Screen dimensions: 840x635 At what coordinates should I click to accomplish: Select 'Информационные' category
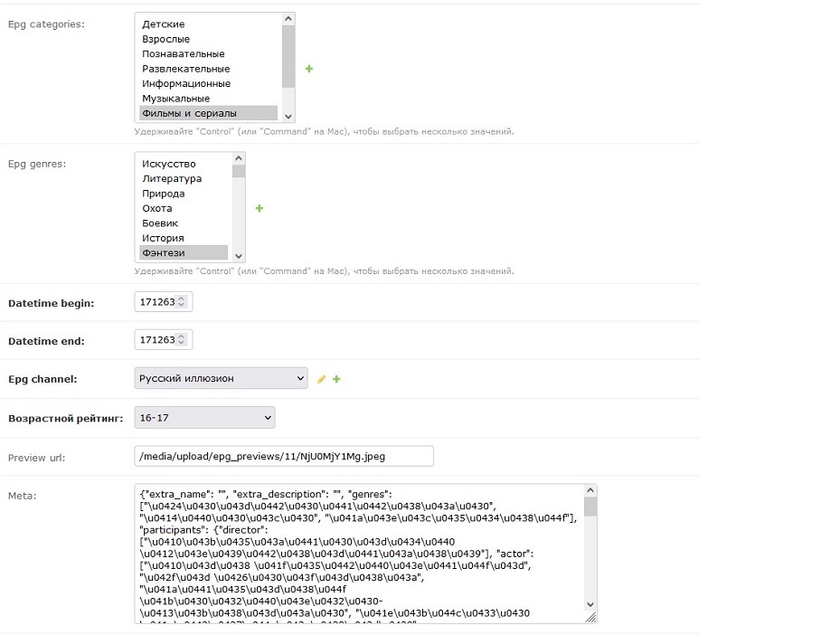(x=208, y=83)
